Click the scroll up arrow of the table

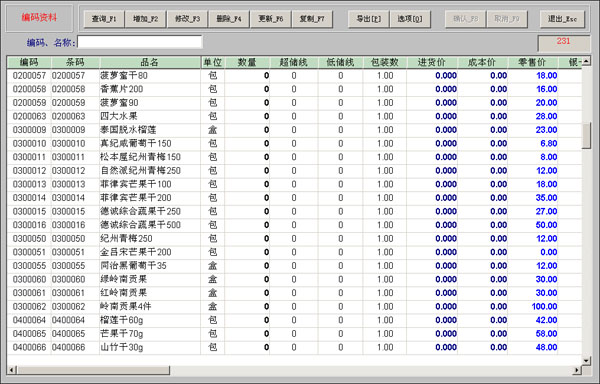[x=586, y=61]
